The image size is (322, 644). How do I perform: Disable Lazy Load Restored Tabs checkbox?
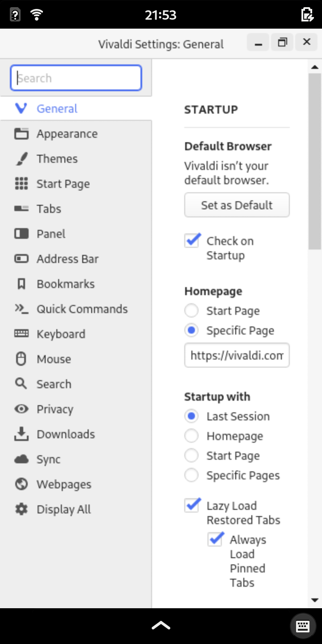click(x=192, y=505)
